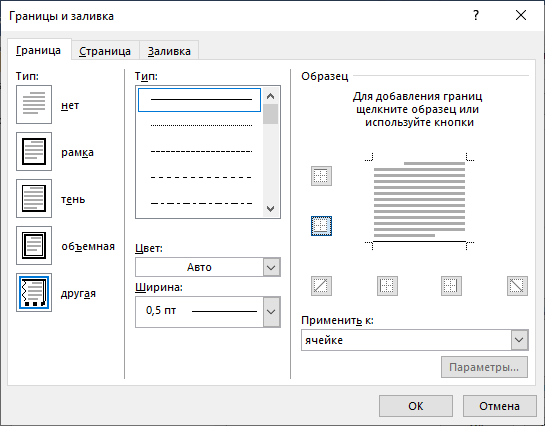Image resolution: width=545 pixels, height=426 pixels.
Task: Toggle the left border button below preview
Action: tap(387, 286)
